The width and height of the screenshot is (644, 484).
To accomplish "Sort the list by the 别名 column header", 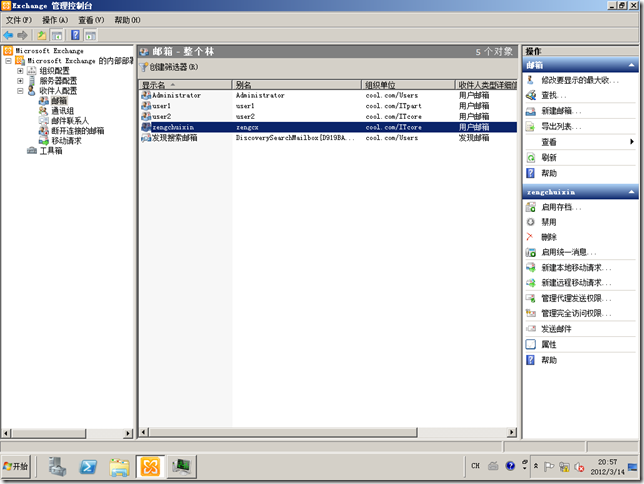I will pyautogui.click(x=296, y=85).
